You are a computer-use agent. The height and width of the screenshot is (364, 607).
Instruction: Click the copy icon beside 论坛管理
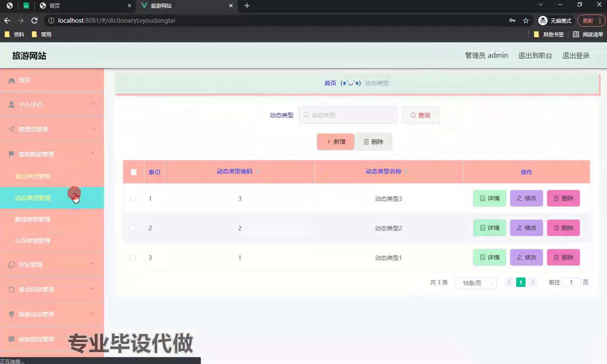pos(12,265)
